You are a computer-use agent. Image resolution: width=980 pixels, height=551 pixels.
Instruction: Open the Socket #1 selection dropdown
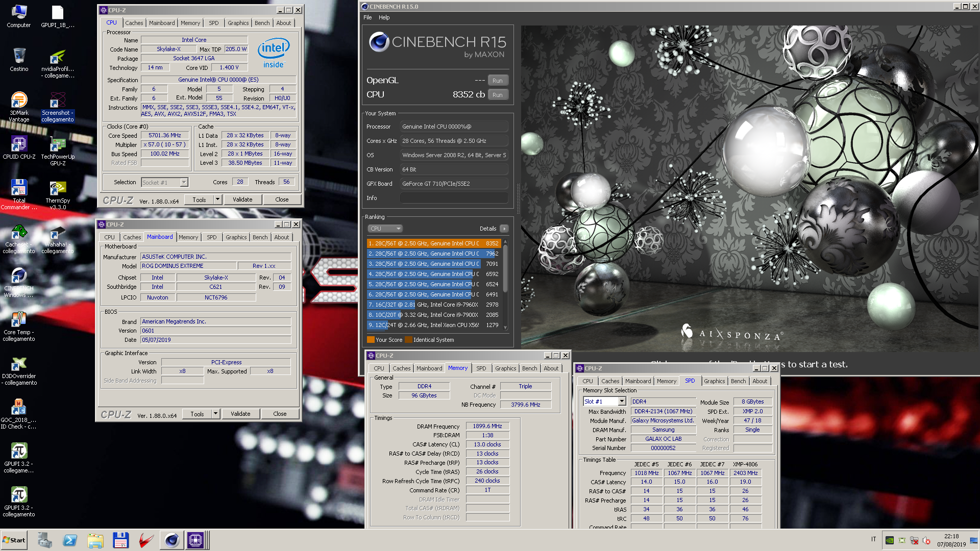(x=164, y=182)
